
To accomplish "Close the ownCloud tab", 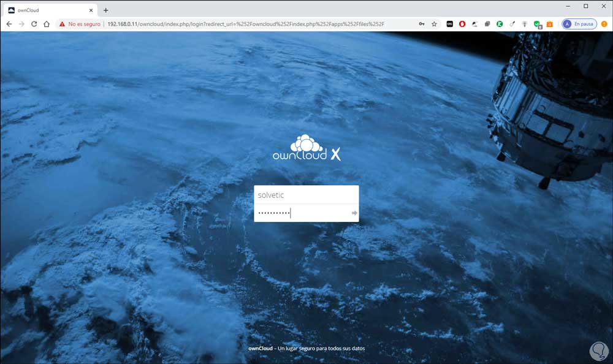I will click(91, 10).
